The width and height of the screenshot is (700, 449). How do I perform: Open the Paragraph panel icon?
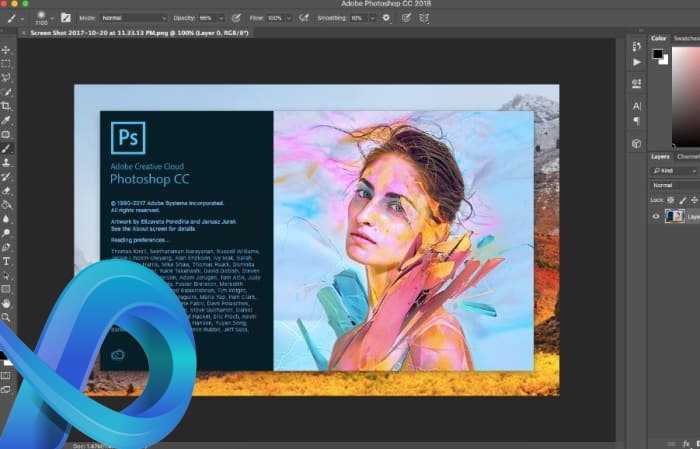pos(637,121)
